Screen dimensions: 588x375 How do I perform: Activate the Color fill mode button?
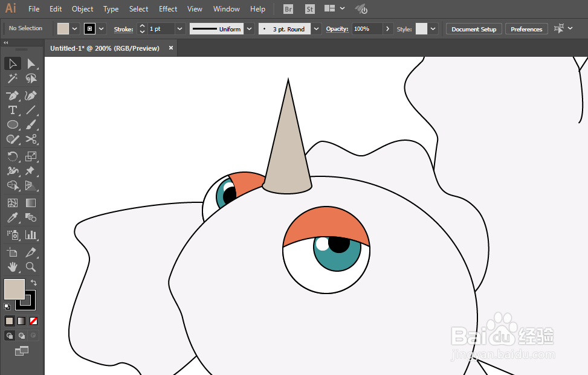[x=10, y=321]
